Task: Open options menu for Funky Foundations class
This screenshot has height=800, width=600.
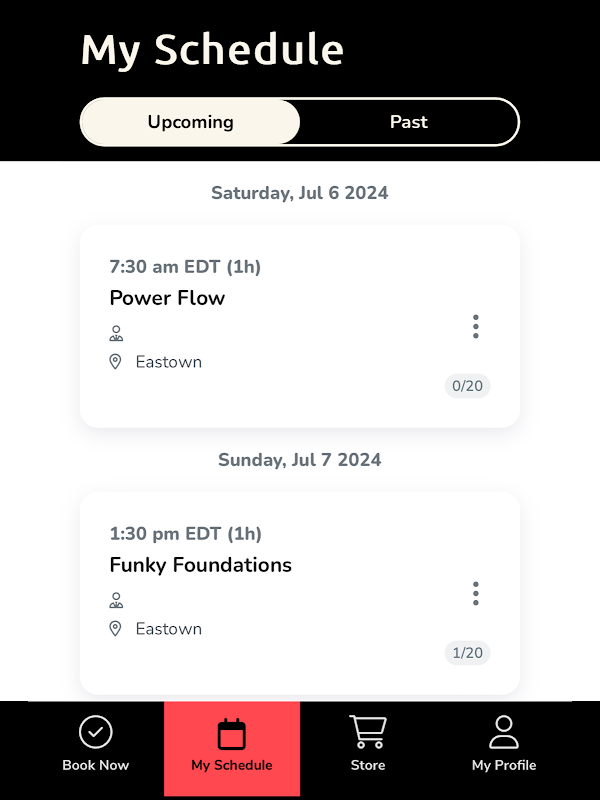Action: 476,594
